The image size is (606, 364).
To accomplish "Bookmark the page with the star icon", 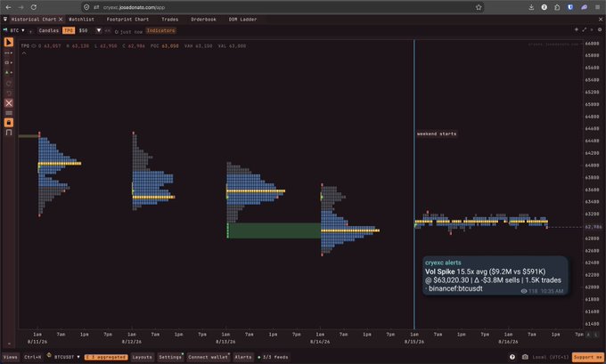I will 479,7.
